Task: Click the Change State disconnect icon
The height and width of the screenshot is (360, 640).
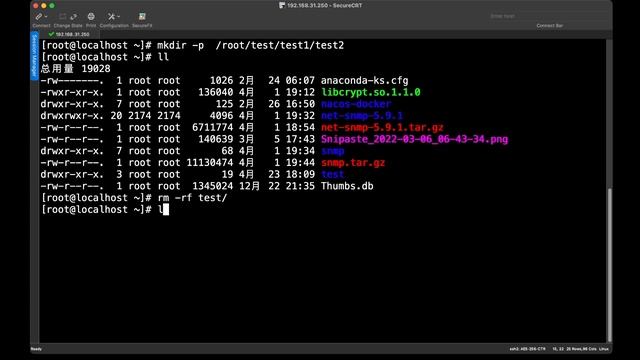Action: coord(62,16)
